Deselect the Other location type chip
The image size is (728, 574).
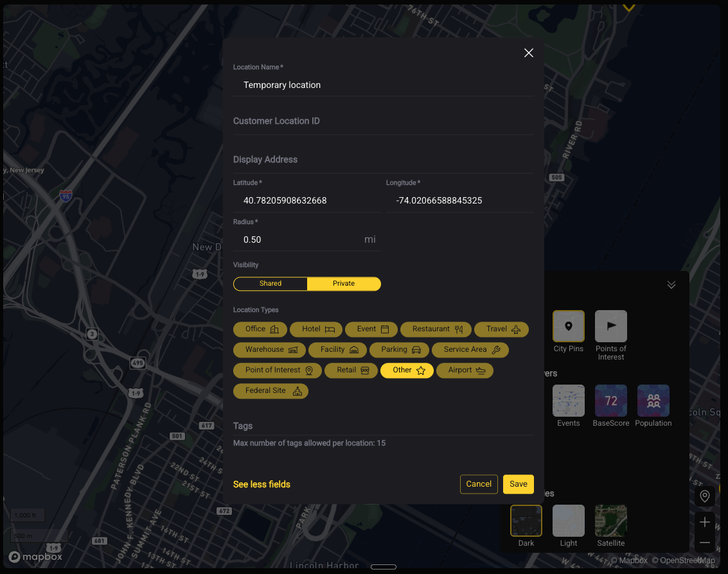click(407, 370)
